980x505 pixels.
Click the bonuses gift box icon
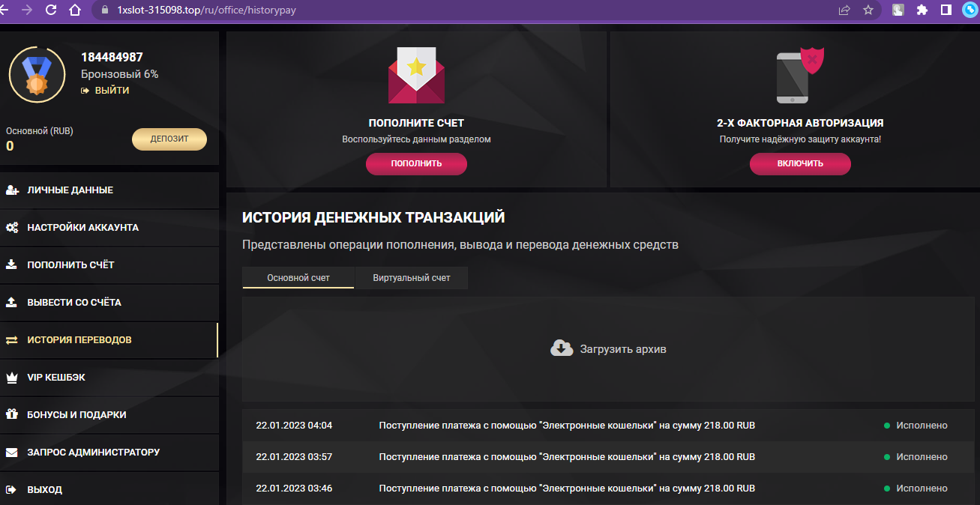click(11, 414)
